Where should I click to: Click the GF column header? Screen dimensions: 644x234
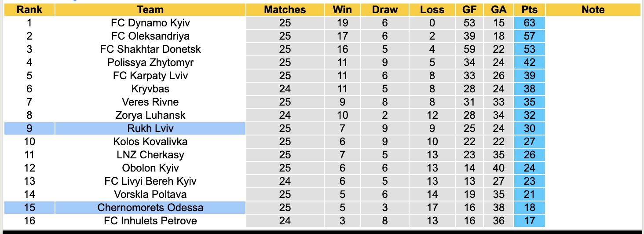(473, 10)
